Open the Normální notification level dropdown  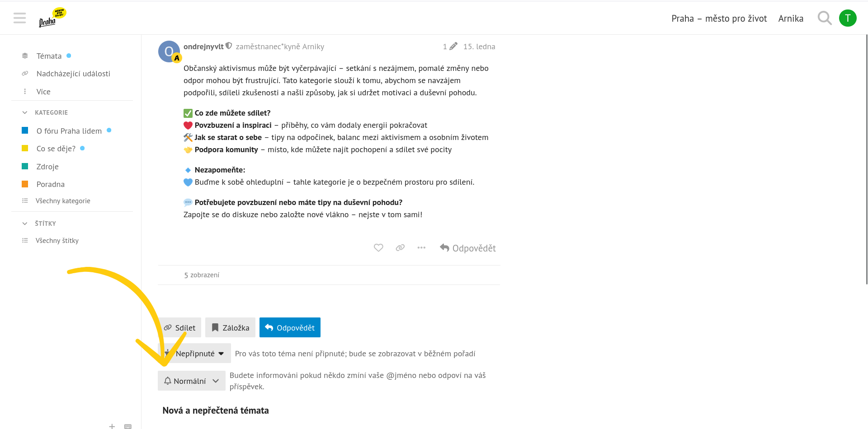pyautogui.click(x=191, y=381)
